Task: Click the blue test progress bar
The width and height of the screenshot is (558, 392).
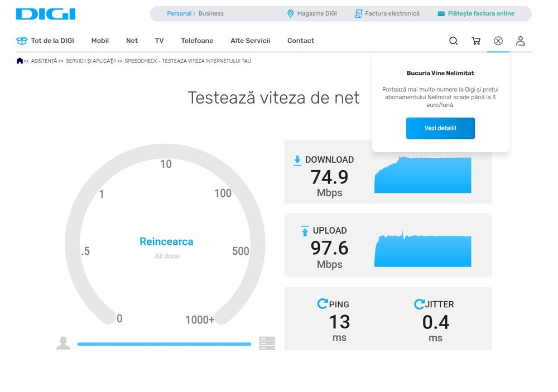Action: point(164,344)
